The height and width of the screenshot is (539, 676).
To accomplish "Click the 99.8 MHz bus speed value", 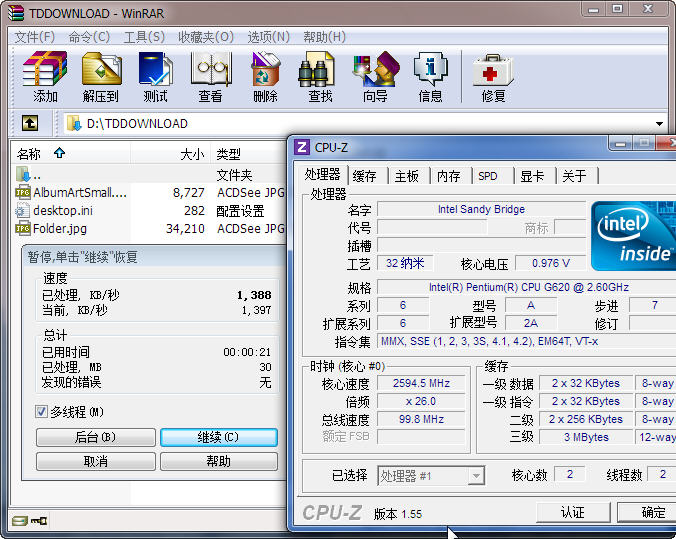I will [421, 419].
